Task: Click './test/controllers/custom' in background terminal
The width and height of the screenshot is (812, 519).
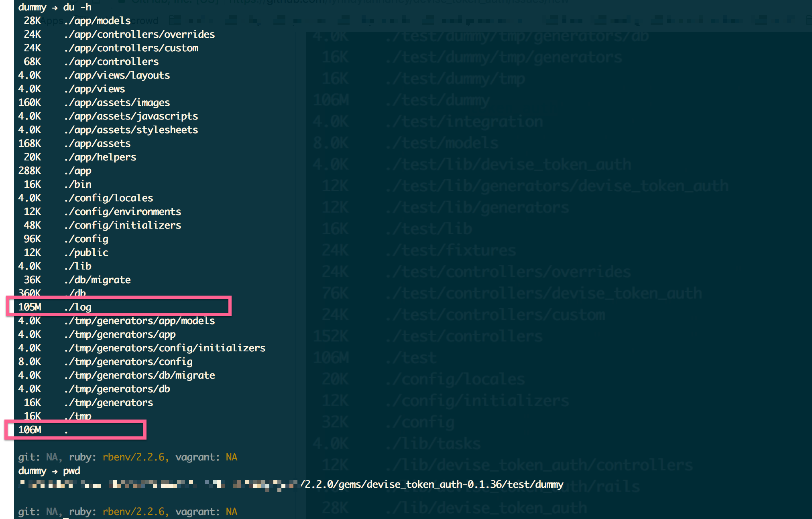Action: (495, 315)
